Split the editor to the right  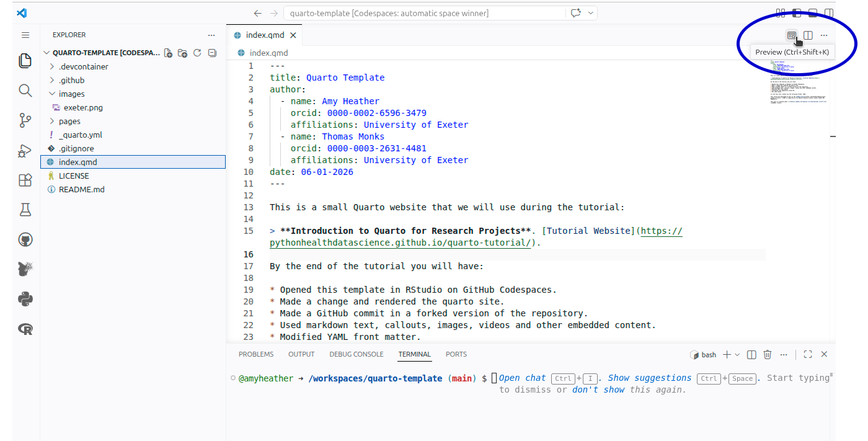pos(808,35)
